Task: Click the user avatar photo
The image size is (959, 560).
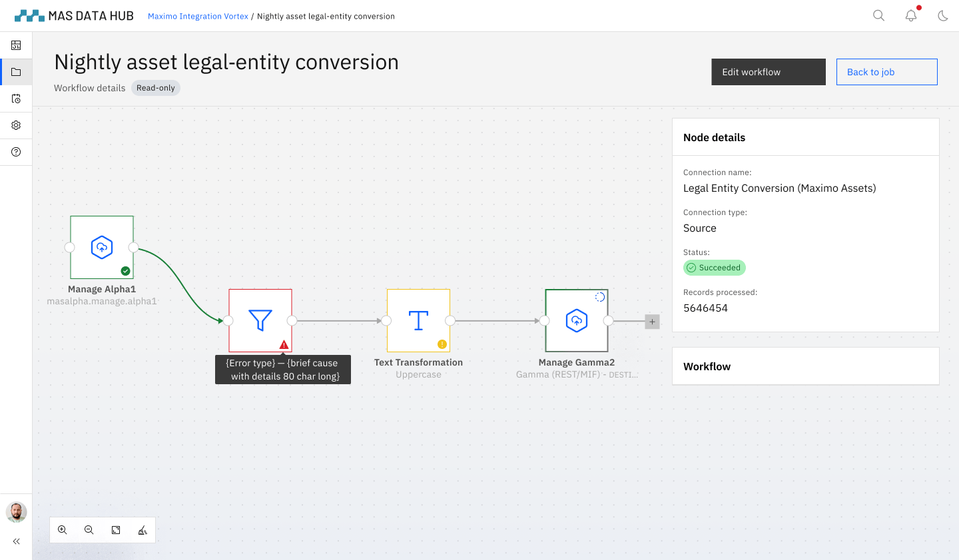Action: pos(16,512)
